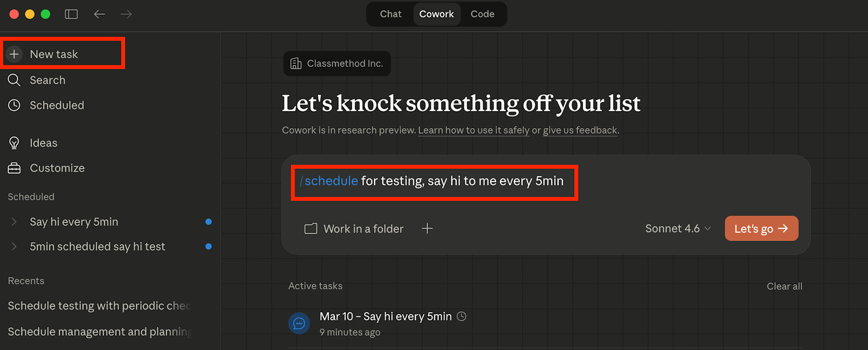Open the Learn how to use it safely link
The image size is (868, 350).
(473, 130)
